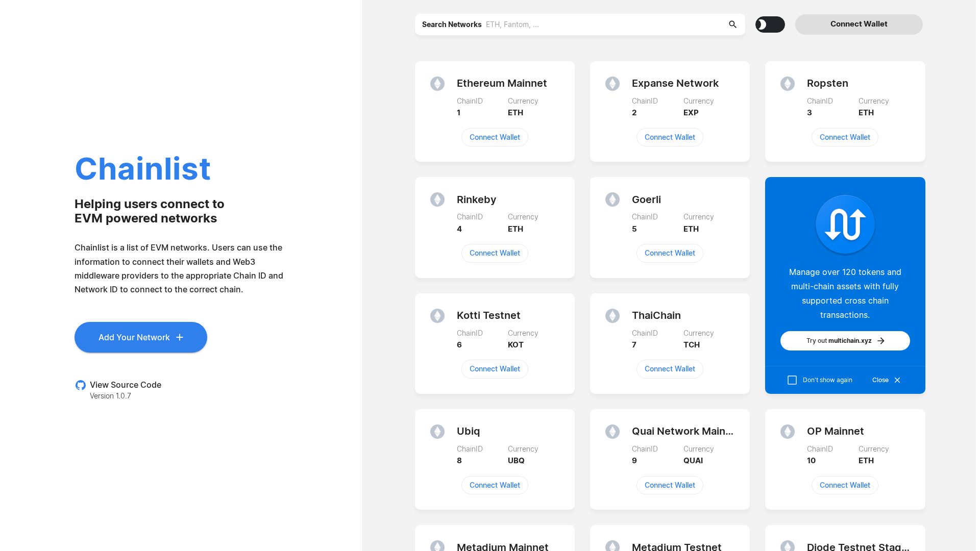This screenshot has width=980, height=551.
Task: Click the Ropsten chain icon
Action: click(788, 84)
